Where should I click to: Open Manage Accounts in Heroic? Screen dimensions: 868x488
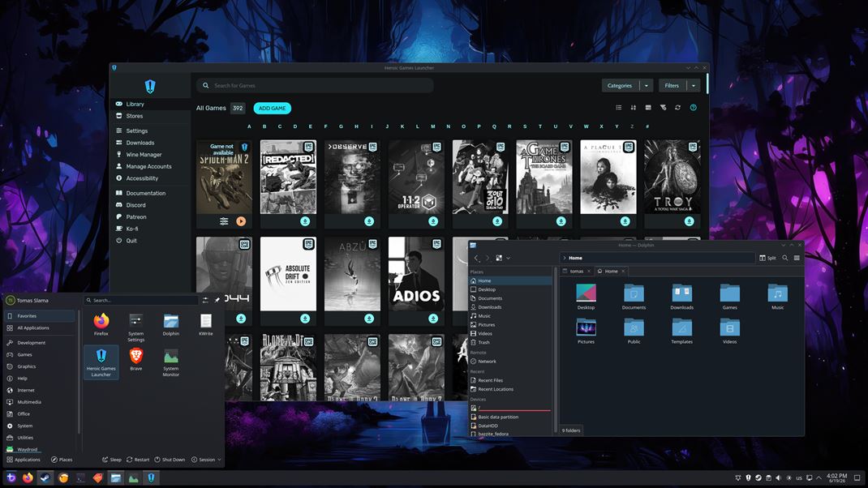point(150,166)
